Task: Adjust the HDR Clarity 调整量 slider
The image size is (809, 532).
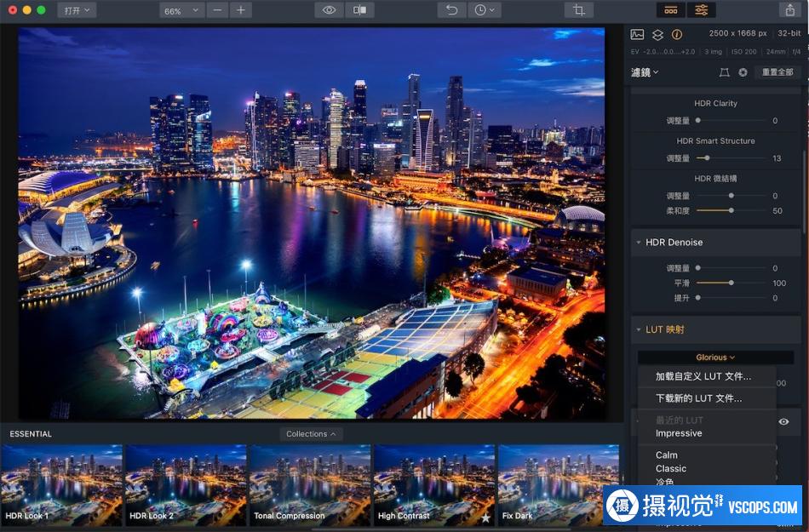Action: (x=732, y=120)
